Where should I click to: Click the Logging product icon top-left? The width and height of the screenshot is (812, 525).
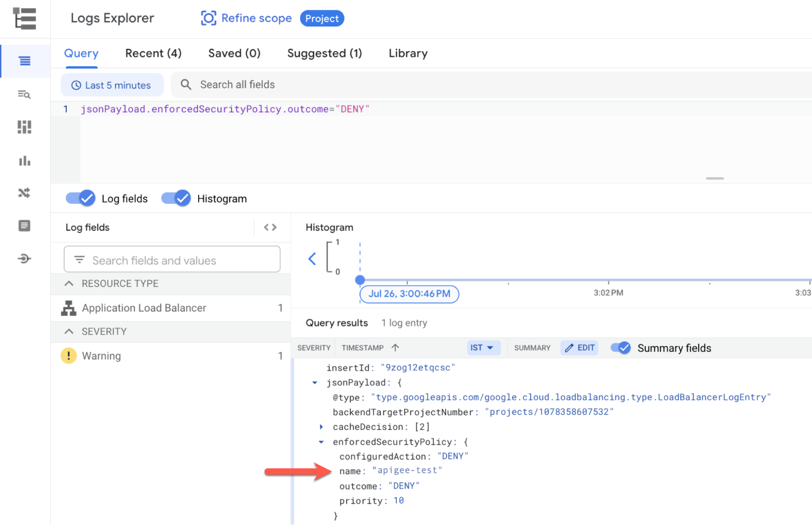coord(24,19)
